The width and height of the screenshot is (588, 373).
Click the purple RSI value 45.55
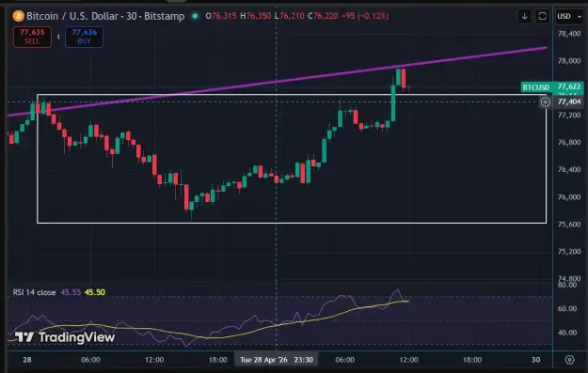[71, 292]
